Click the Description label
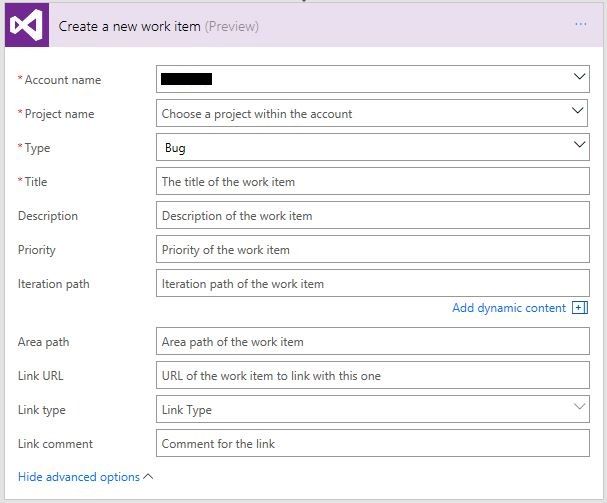Image resolution: width=607 pixels, height=503 pixels. pos(48,216)
